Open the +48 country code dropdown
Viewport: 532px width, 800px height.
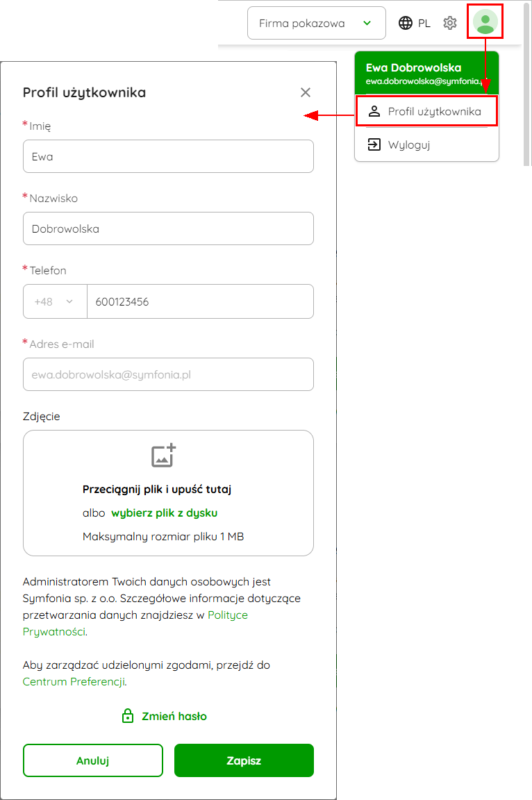click(55, 301)
